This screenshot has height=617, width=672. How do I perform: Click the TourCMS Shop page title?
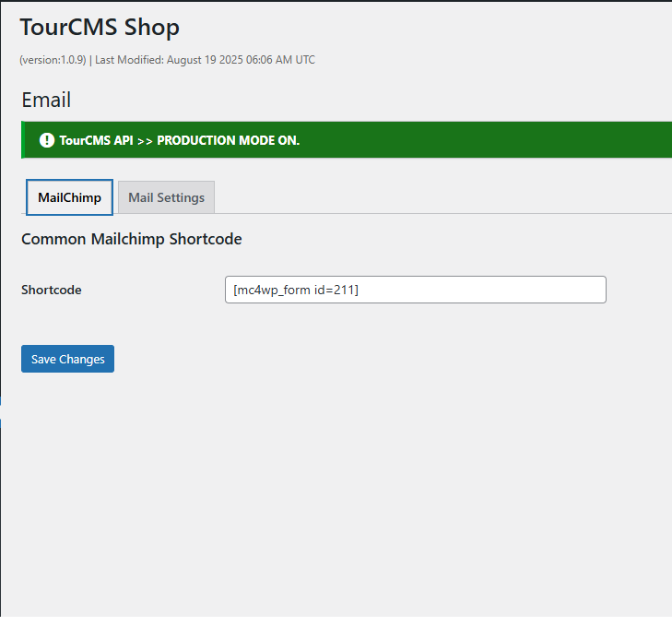click(100, 28)
